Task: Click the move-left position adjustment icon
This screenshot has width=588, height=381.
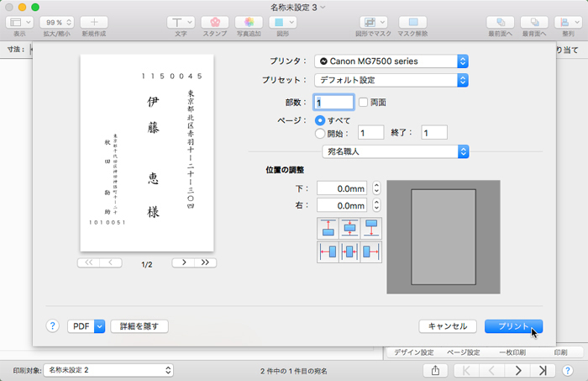Action: [x=328, y=251]
